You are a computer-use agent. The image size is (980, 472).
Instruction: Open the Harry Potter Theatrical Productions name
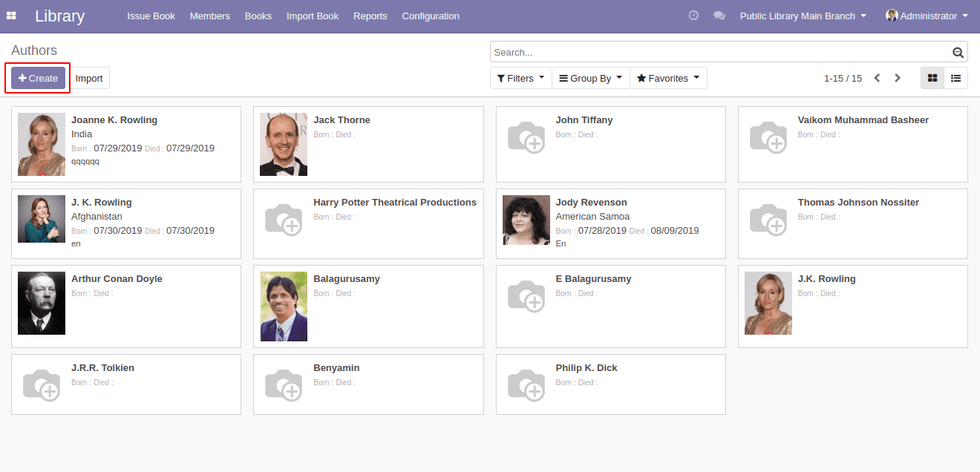pos(395,203)
